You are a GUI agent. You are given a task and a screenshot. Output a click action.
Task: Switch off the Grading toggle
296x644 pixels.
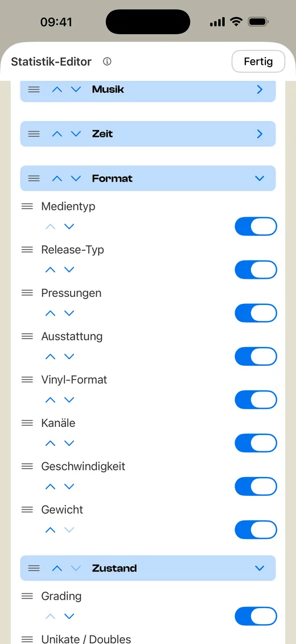tap(256, 617)
